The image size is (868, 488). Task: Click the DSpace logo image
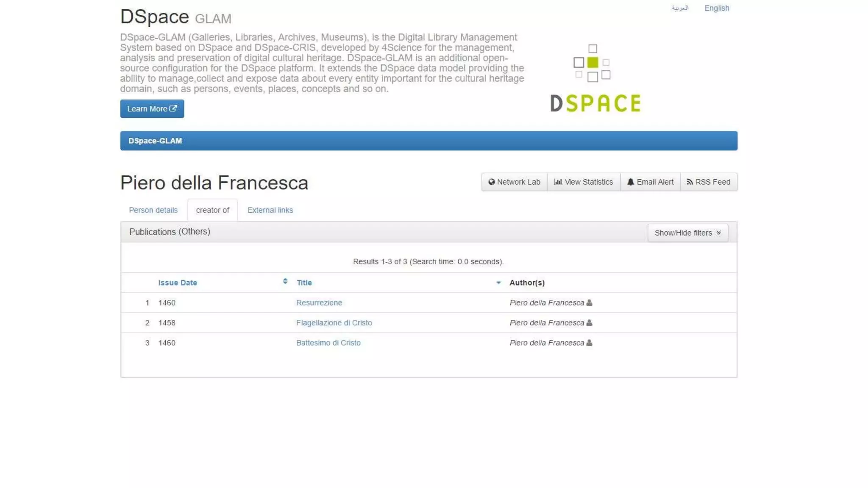click(595, 79)
